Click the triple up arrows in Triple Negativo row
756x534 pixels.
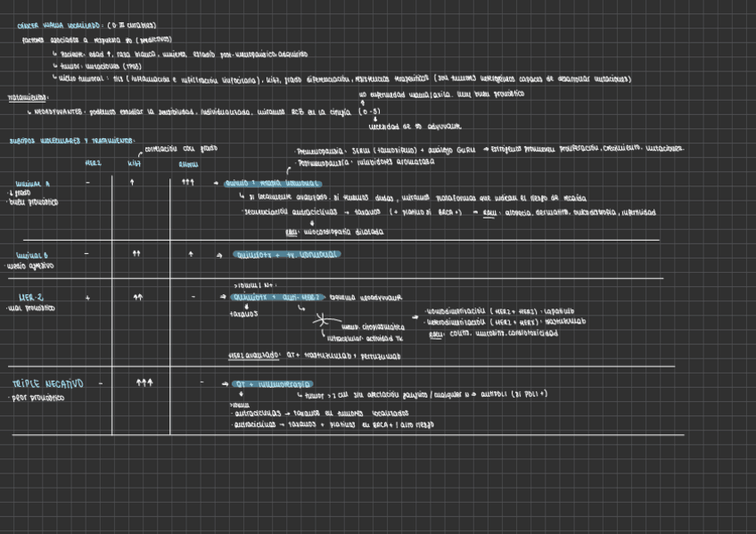(144, 382)
